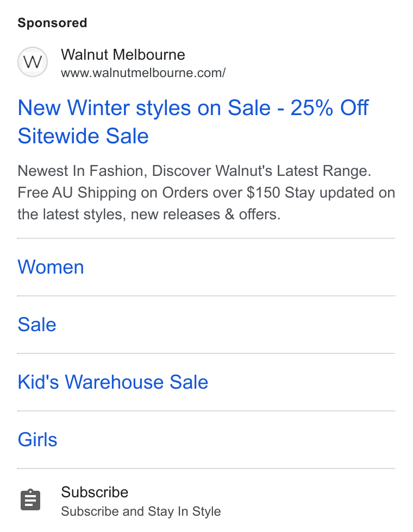
Task: Click the 25% Off text in the headline
Action: (x=329, y=108)
